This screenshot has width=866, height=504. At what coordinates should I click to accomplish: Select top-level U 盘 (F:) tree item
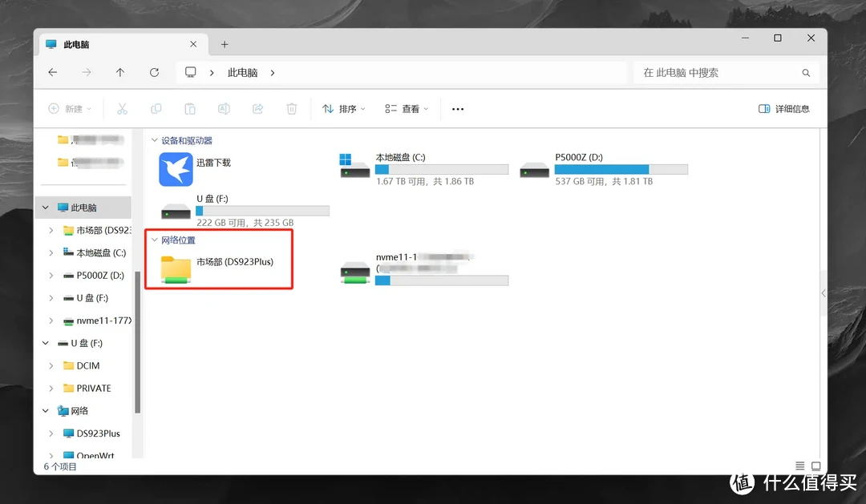point(81,344)
